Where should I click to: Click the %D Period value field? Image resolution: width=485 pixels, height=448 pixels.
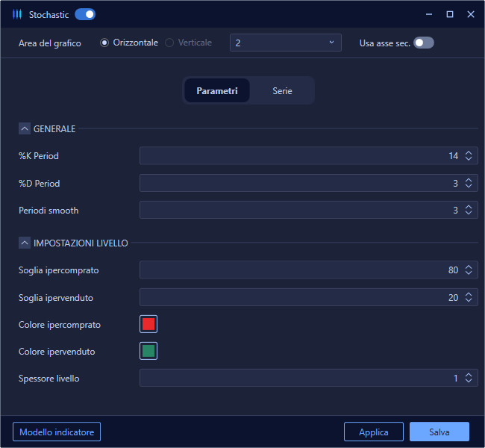(309, 183)
